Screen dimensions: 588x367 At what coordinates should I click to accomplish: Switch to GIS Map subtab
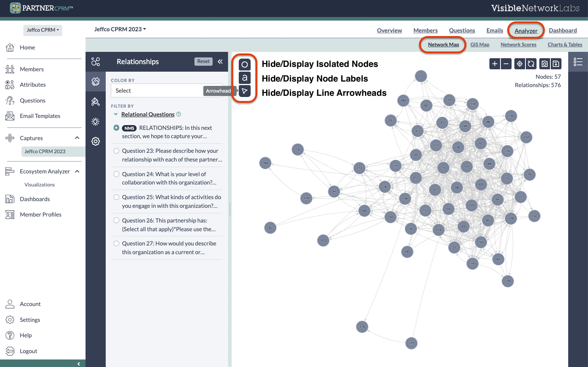(x=480, y=45)
